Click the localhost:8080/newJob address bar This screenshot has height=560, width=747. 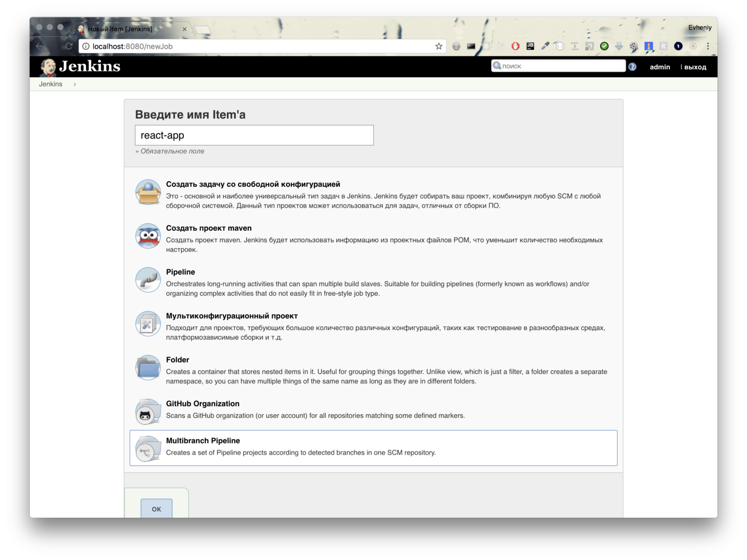(x=261, y=46)
